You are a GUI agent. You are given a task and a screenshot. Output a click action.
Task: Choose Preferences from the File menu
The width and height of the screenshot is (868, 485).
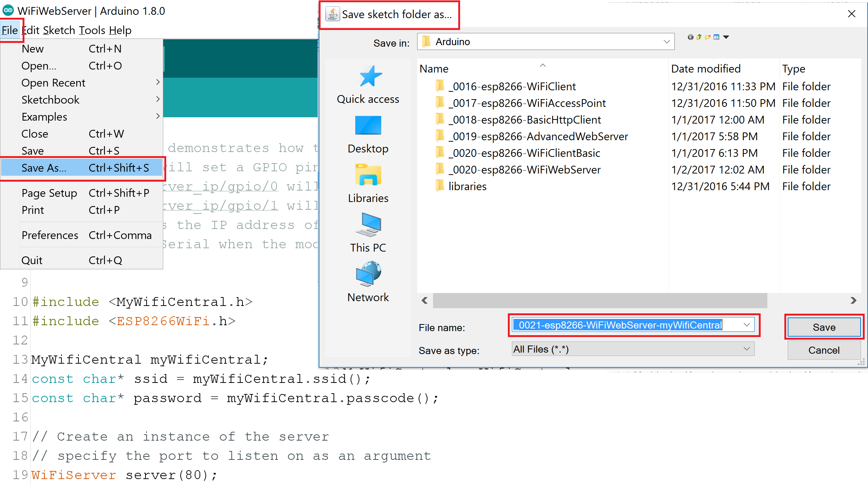(x=81, y=235)
